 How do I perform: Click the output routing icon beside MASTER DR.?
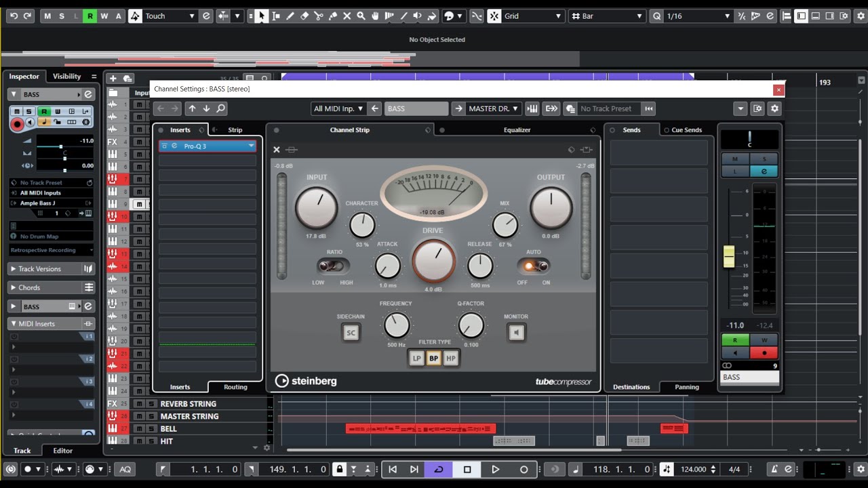459,108
